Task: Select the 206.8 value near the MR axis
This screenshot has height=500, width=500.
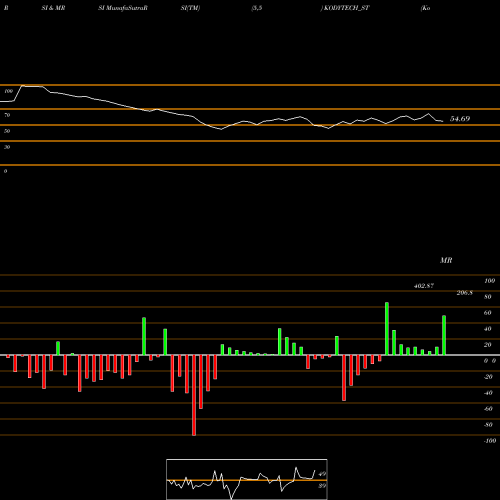Action: [464, 293]
